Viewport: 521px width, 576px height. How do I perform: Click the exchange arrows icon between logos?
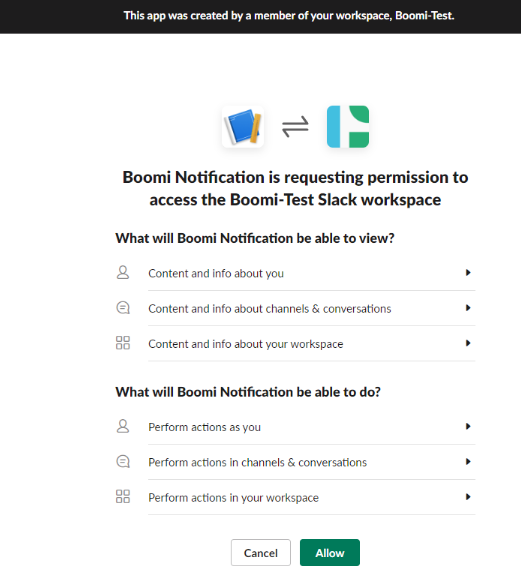295,127
